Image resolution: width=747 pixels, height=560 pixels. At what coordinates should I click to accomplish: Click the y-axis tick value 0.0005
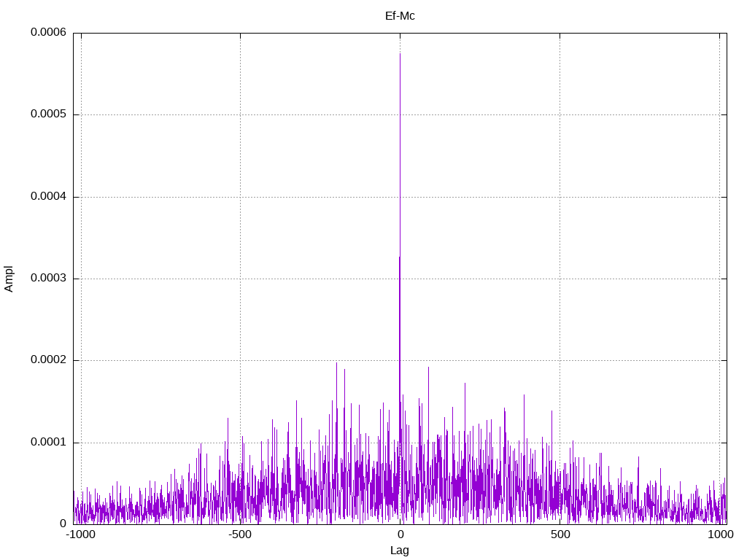click(x=49, y=114)
